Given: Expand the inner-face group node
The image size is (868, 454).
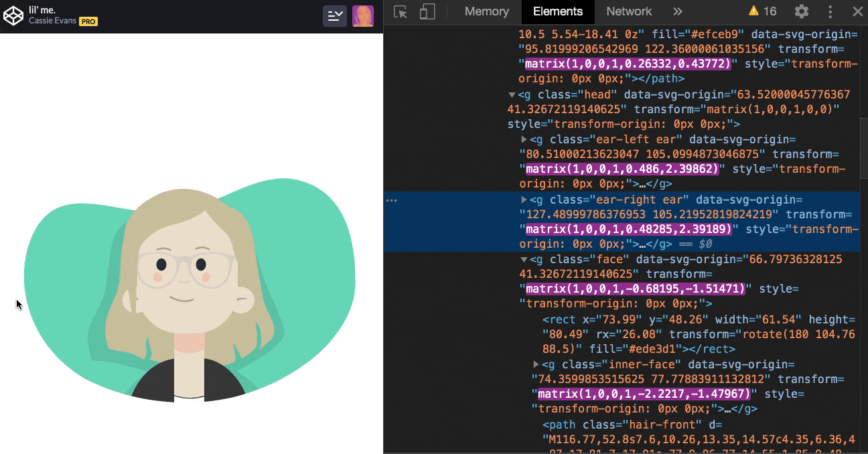Looking at the screenshot, I should coord(535,364).
